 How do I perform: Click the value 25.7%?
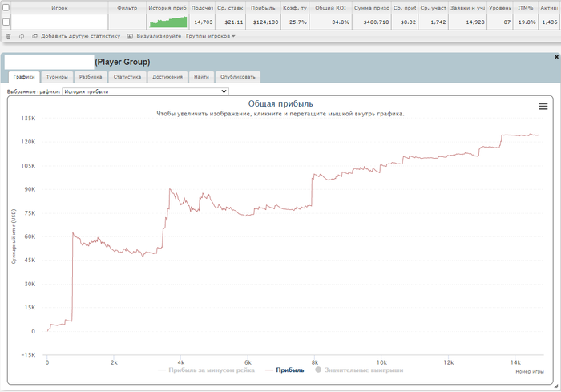(x=297, y=22)
